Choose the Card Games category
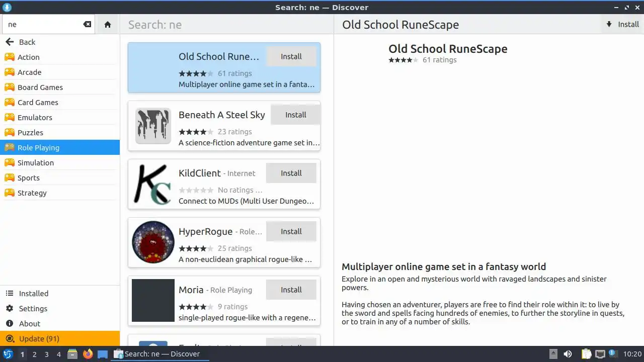Viewport: 644px width, 362px height. tap(60, 102)
